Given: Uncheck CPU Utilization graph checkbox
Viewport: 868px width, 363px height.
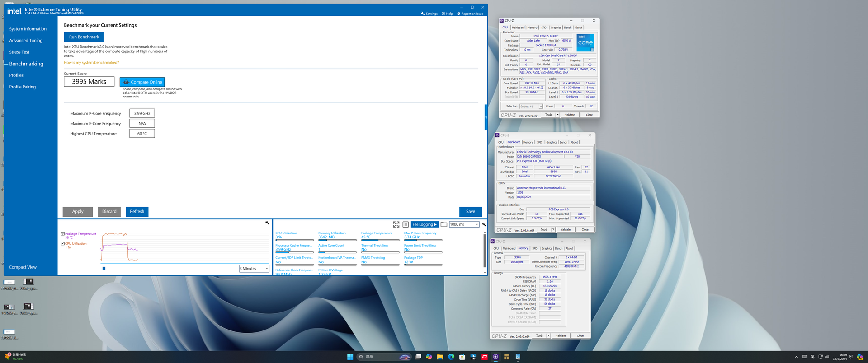Looking at the screenshot, I should [63, 243].
